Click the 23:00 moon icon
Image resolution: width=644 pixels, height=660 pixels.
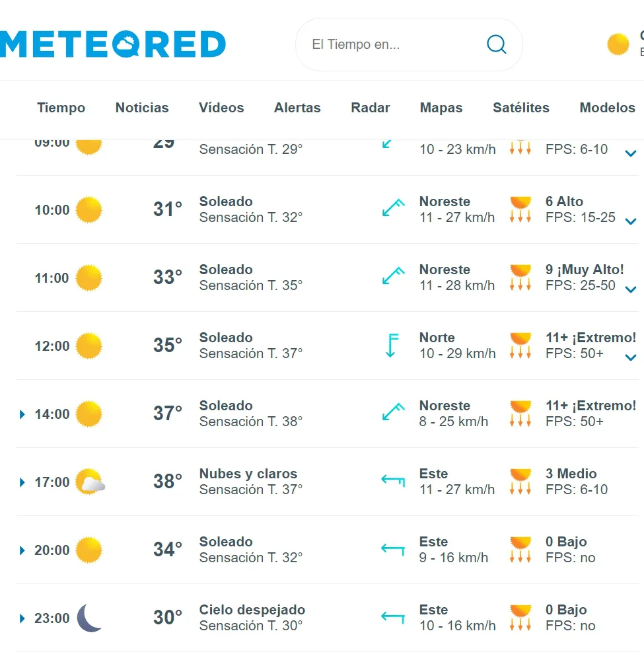coord(89,618)
